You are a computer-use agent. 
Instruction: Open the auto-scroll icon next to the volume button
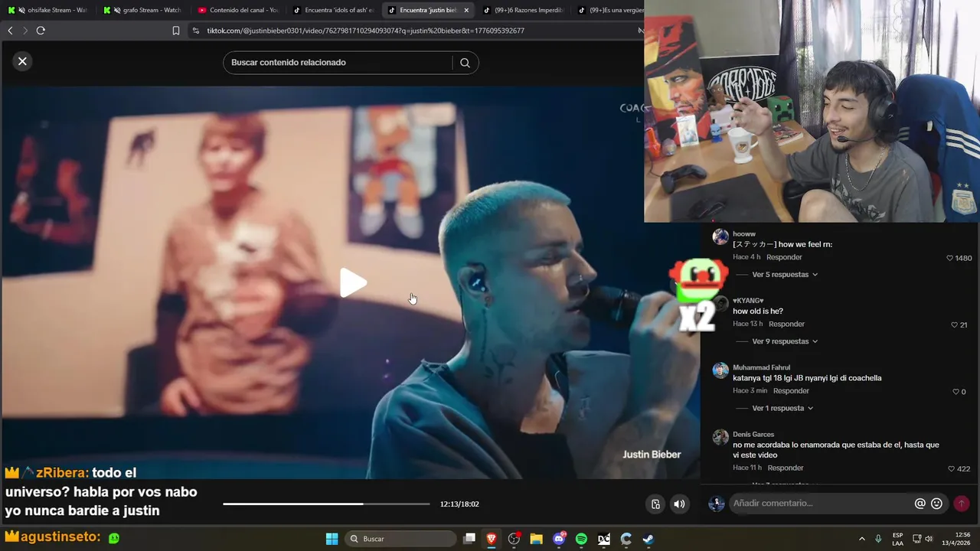tap(655, 504)
